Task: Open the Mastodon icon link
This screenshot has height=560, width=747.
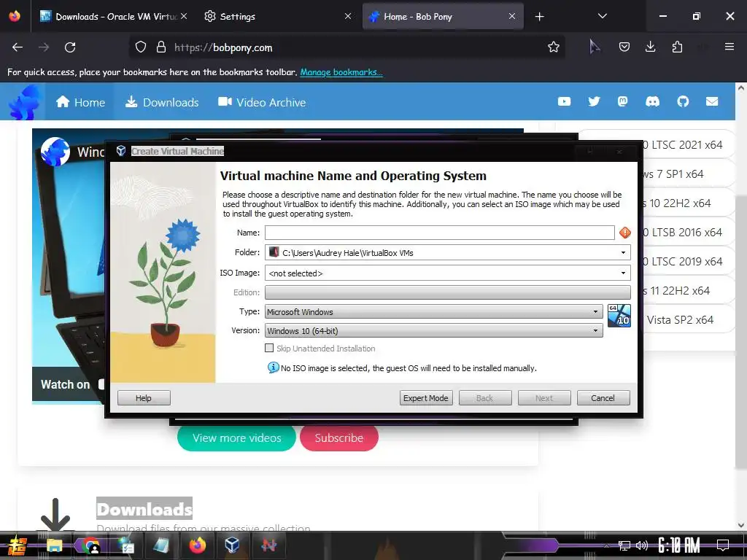Action: (x=623, y=101)
